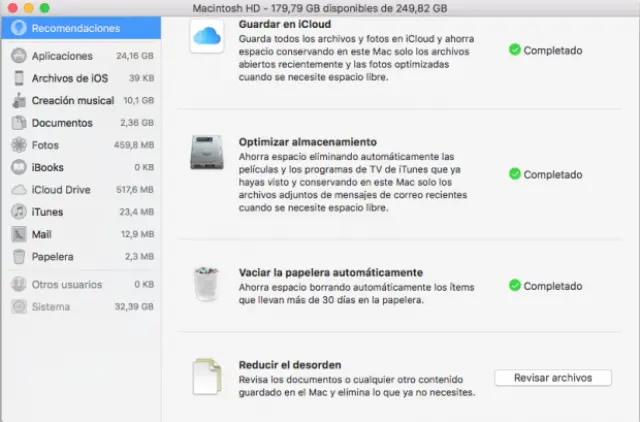Image resolution: width=640 pixels, height=422 pixels.
Task: Click the Aplicaciones sidebar icon
Action: [x=18, y=56]
